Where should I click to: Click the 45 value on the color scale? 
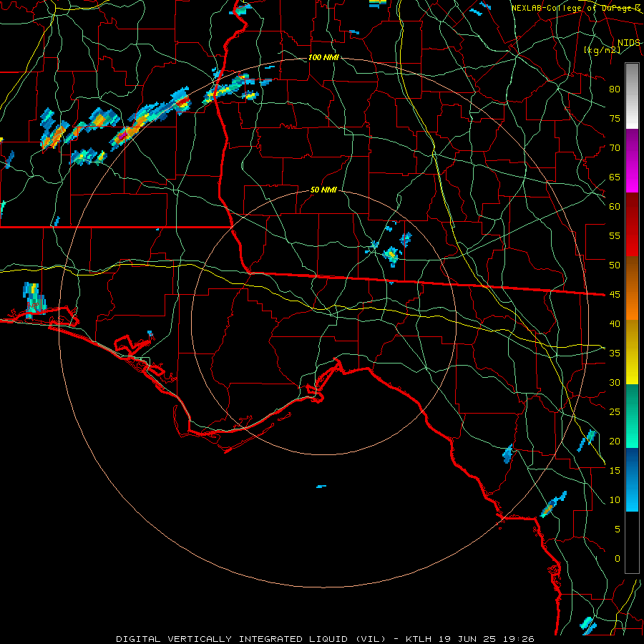pyautogui.click(x=615, y=295)
